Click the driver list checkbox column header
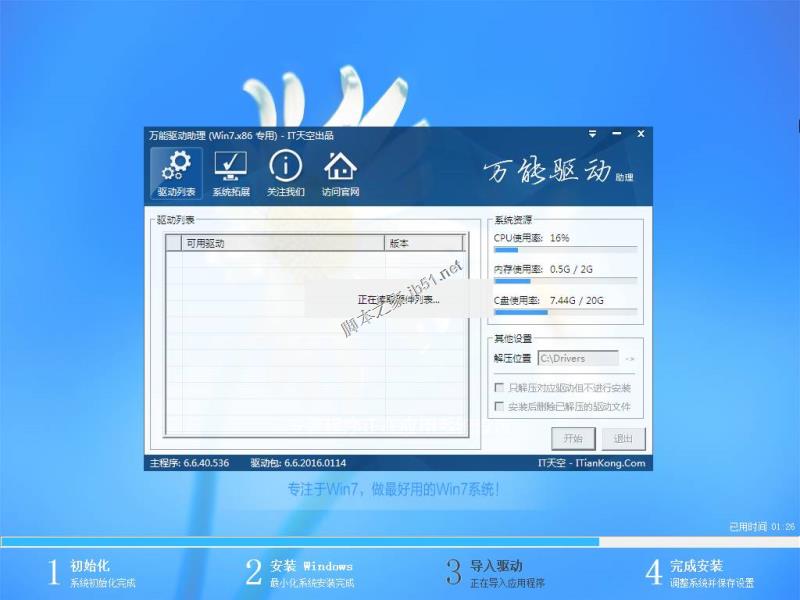The image size is (800, 600). [173, 243]
